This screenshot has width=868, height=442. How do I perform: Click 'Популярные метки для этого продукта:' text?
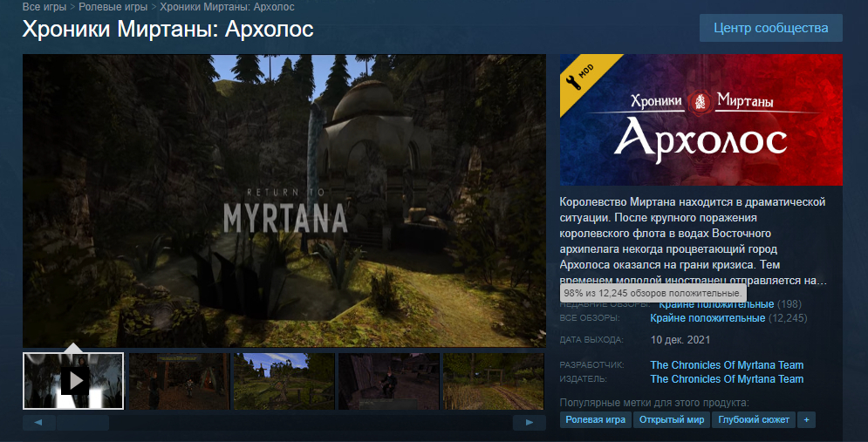point(654,403)
